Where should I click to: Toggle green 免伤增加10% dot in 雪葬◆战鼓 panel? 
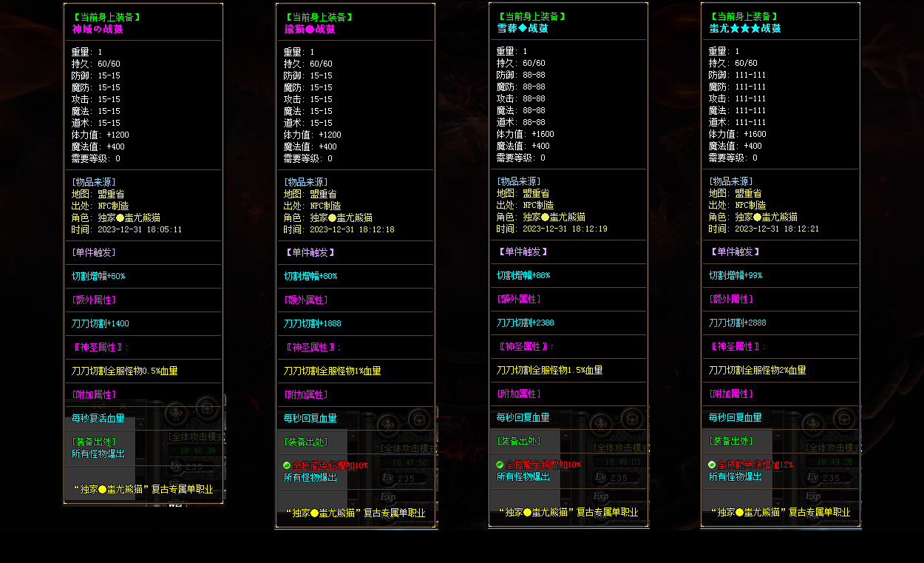pos(500,465)
